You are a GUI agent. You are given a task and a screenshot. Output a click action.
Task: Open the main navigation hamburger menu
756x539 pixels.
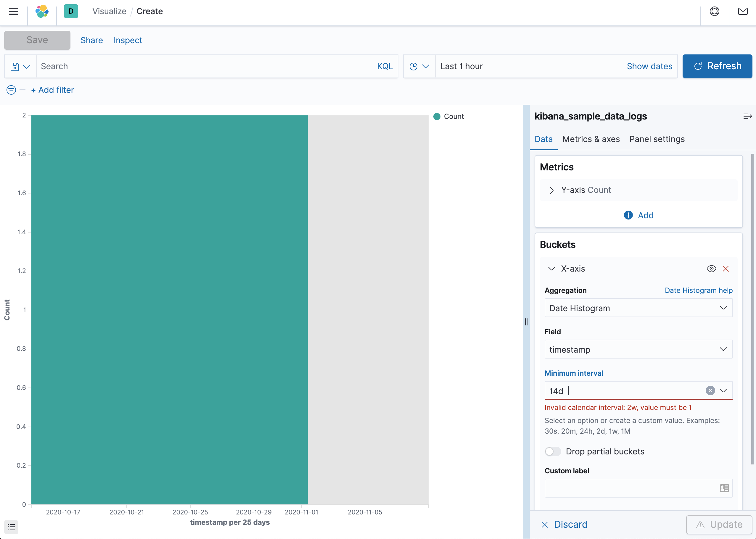click(x=14, y=11)
